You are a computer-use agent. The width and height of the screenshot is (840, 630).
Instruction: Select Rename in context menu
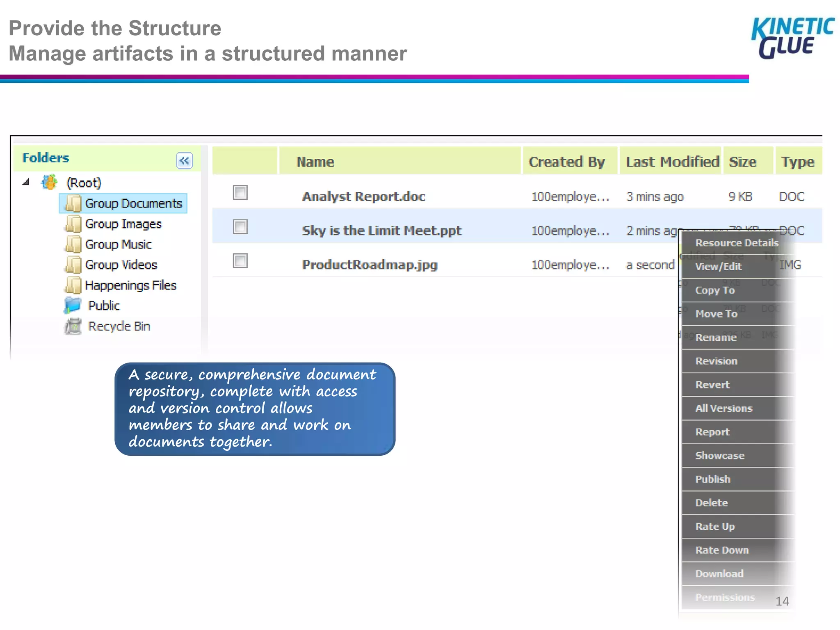pyautogui.click(x=737, y=338)
